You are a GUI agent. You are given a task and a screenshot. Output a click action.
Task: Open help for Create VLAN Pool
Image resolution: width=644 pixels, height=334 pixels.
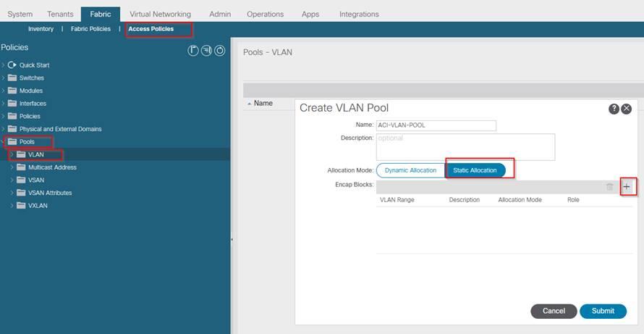(614, 109)
